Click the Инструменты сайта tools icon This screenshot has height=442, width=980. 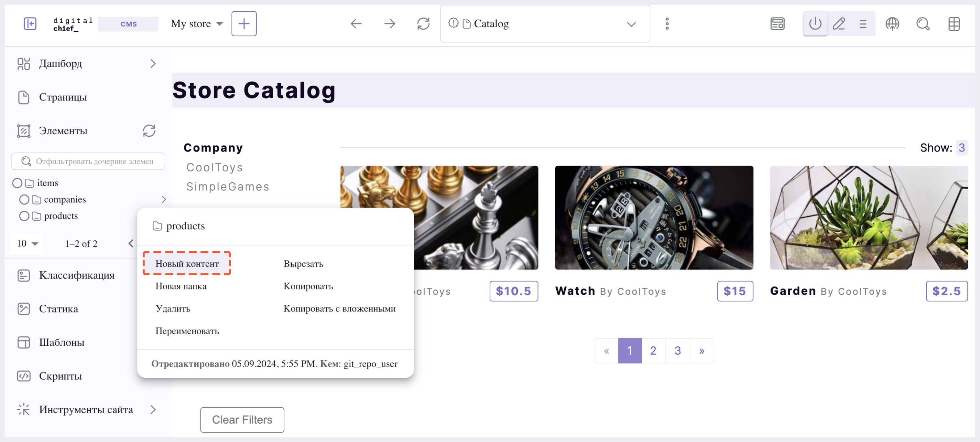coord(24,409)
